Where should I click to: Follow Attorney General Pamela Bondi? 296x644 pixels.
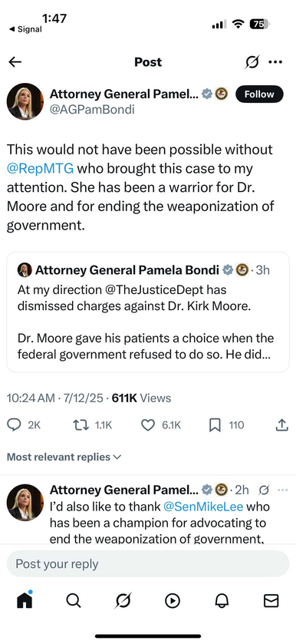259,94
